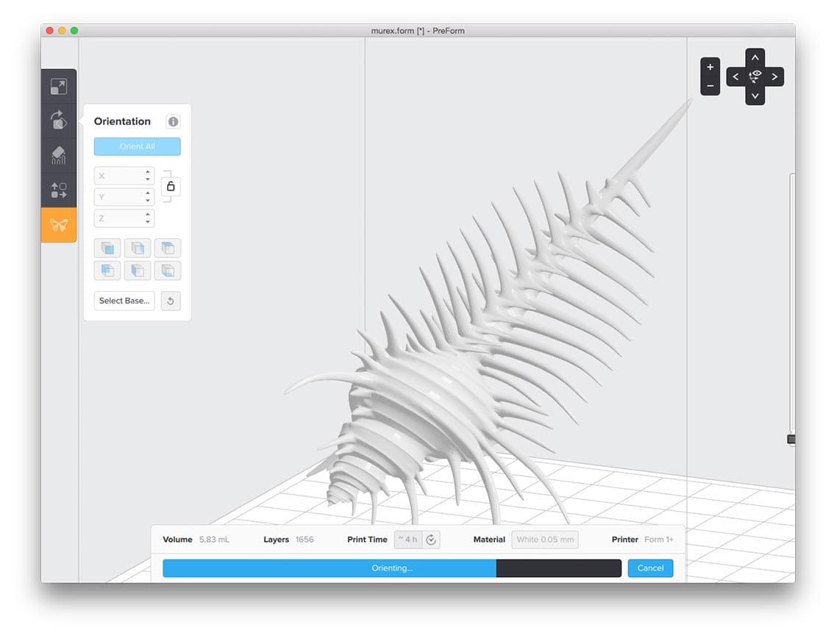This screenshot has height=644, width=837.
Task: Select third cube face orientation, top row
Action: pos(168,248)
